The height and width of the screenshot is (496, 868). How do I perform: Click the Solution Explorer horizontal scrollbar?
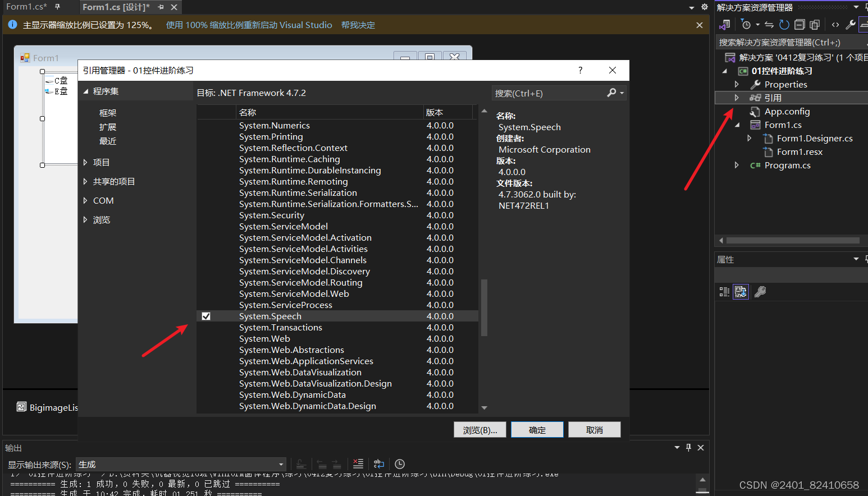point(793,240)
